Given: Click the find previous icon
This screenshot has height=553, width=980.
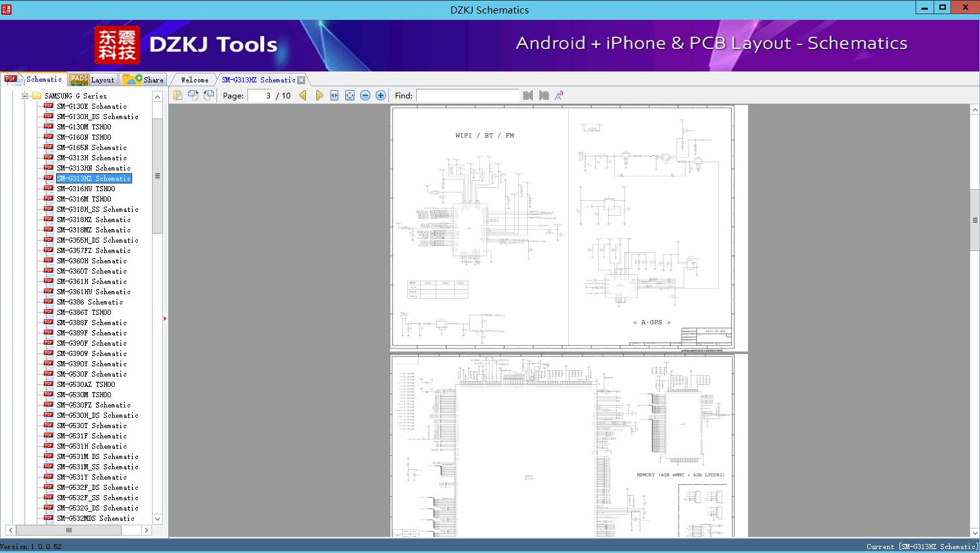Looking at the screenshot, I should (528, 95).
